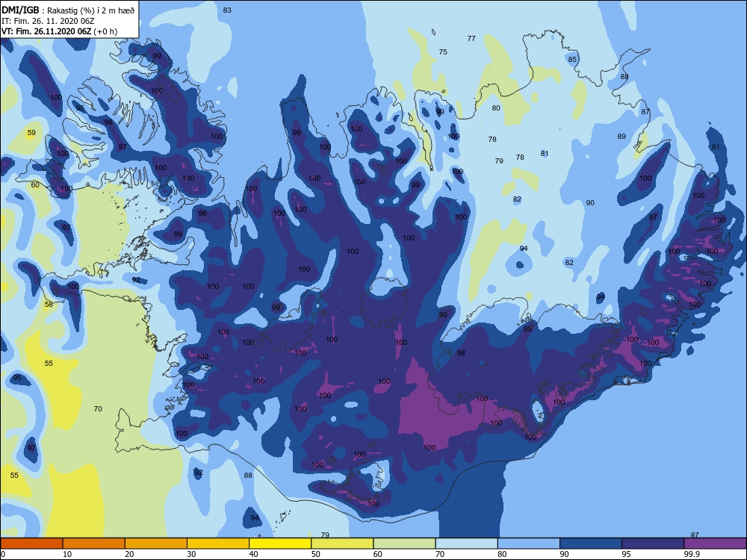Pick the purple above-99.9 legend swatch

pyautogui.click(x=715, y=544)
